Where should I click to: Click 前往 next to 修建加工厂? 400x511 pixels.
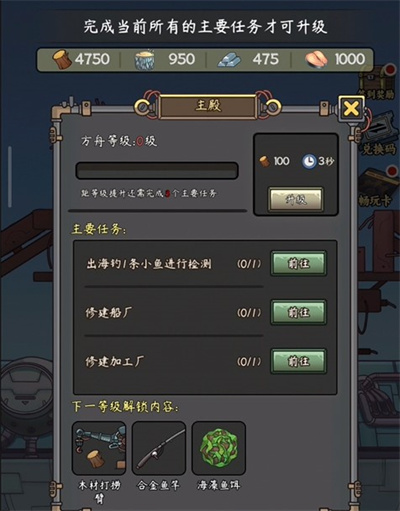(x=298, y=361)
